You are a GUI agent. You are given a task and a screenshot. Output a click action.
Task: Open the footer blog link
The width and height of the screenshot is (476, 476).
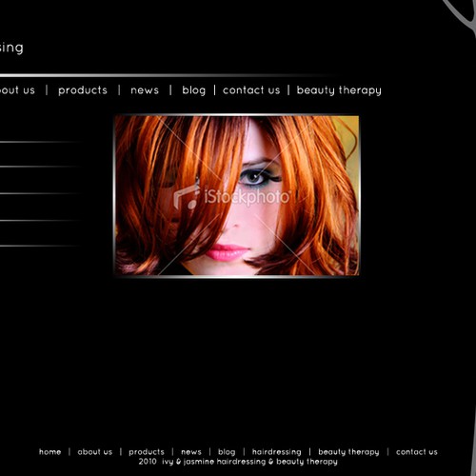click(x=227, y=452)
